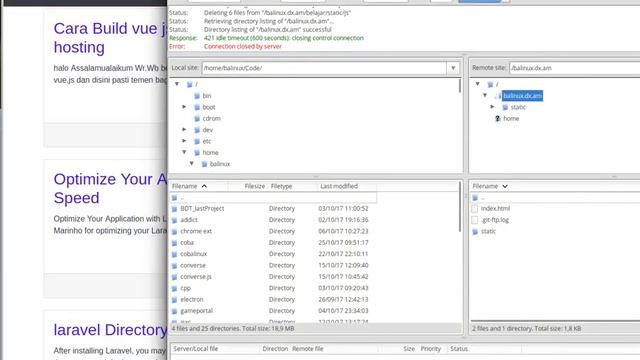Screen dimensions: 640x360
Task: Select 'converse.js' folder in local list
Action: pos(196,277)
